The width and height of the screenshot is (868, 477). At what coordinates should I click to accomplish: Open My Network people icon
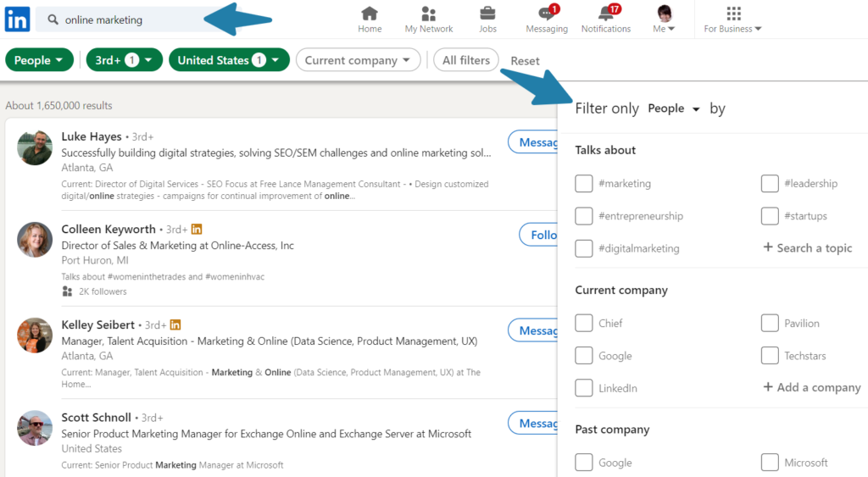pyautogui.click(x=428, y=14)
